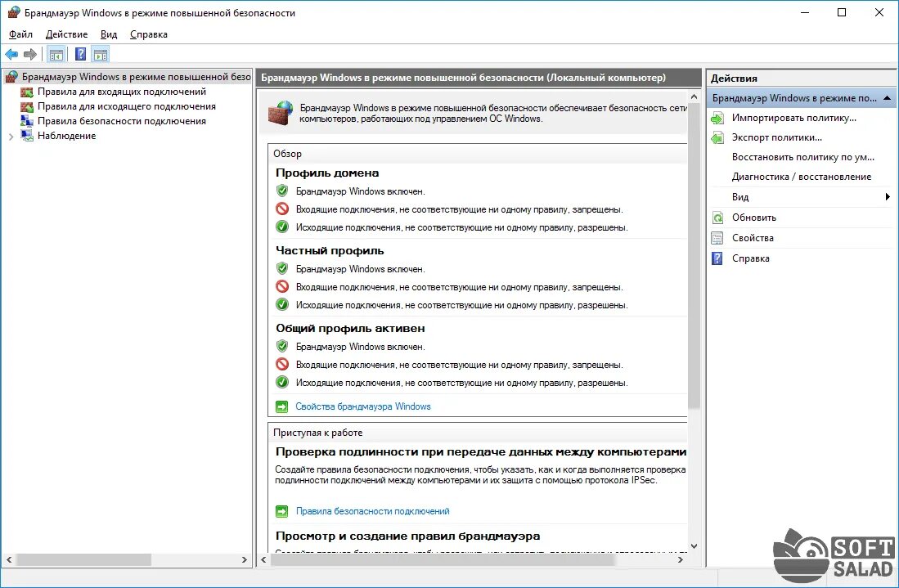Click the center pane scroll down arrow

(x=694, y=547)
